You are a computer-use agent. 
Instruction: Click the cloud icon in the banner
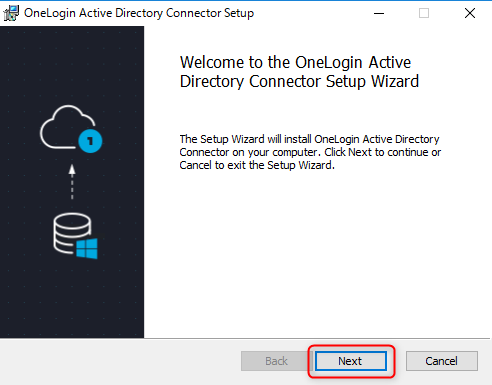pyautogui.click(x=67, y=127)
